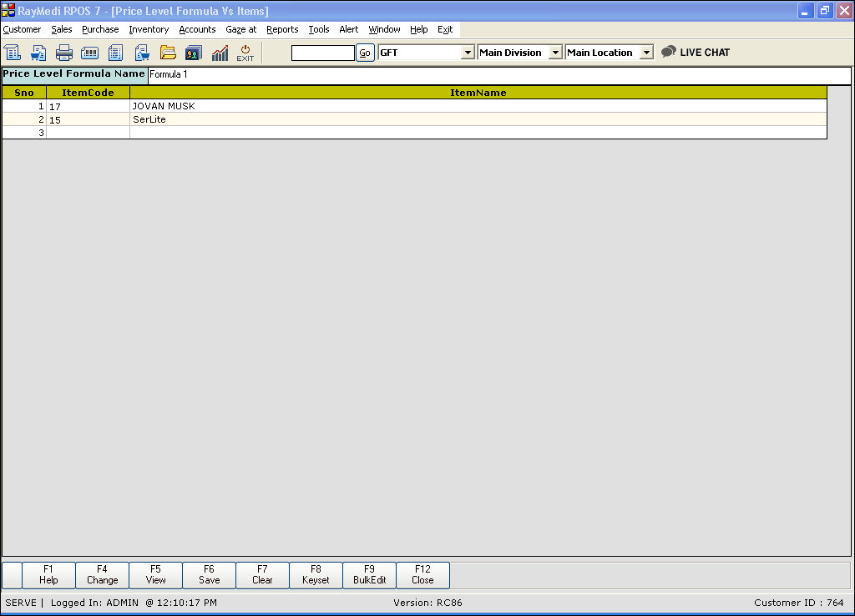Minimize the RayMedi window
The width and height of the screenshot is (855, 616).
pyautogui.click(x=806, y=10)
